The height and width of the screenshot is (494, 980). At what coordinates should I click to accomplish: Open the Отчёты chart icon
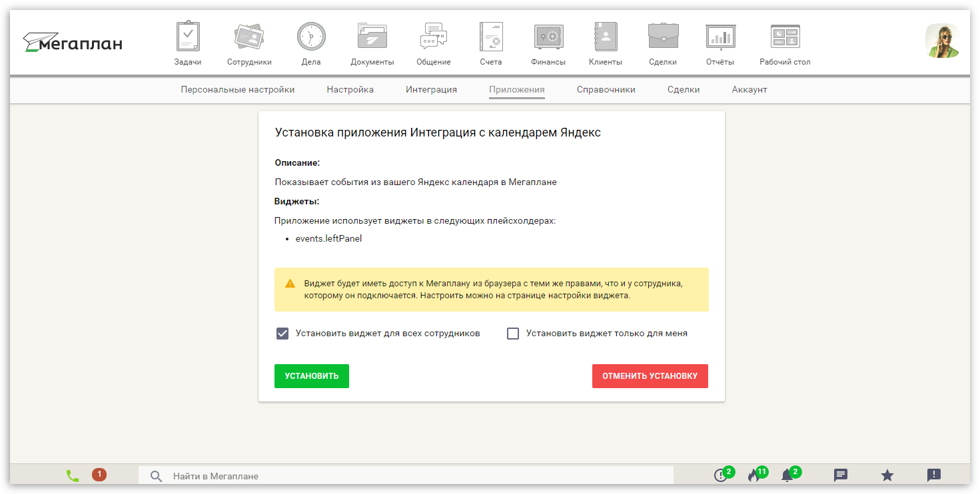click(x=720, y=37)
